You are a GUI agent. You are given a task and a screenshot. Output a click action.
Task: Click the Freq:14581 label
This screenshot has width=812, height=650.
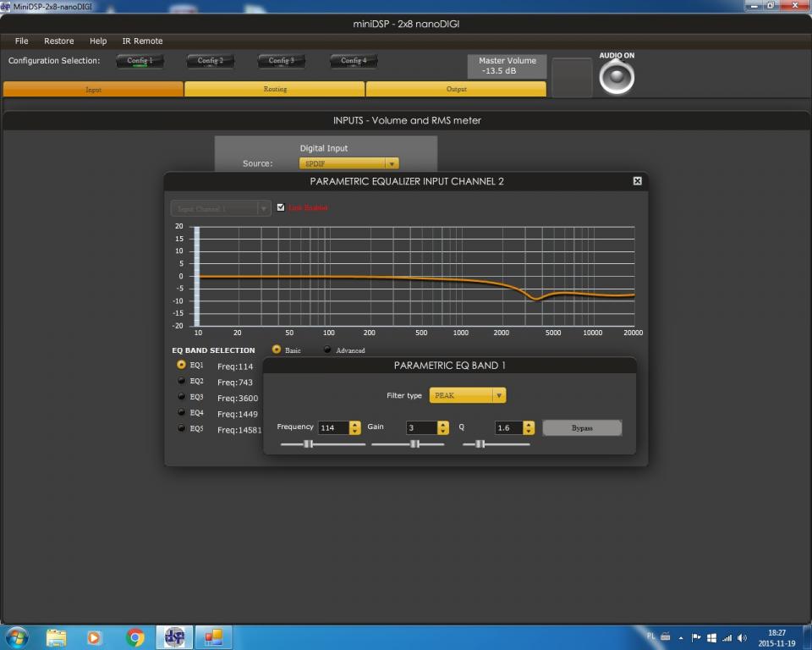coord(239,430)
